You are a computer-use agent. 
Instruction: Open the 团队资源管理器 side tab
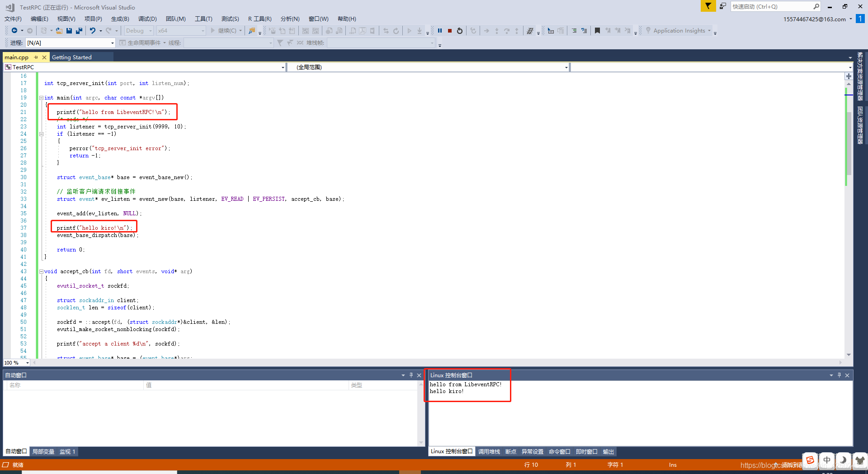(x=860, y=125)
